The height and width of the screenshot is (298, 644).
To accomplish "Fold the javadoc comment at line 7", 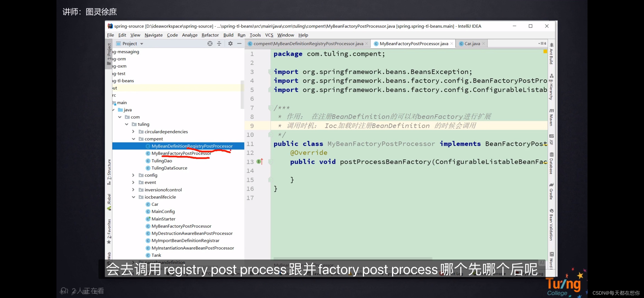I will pos(270,108).
